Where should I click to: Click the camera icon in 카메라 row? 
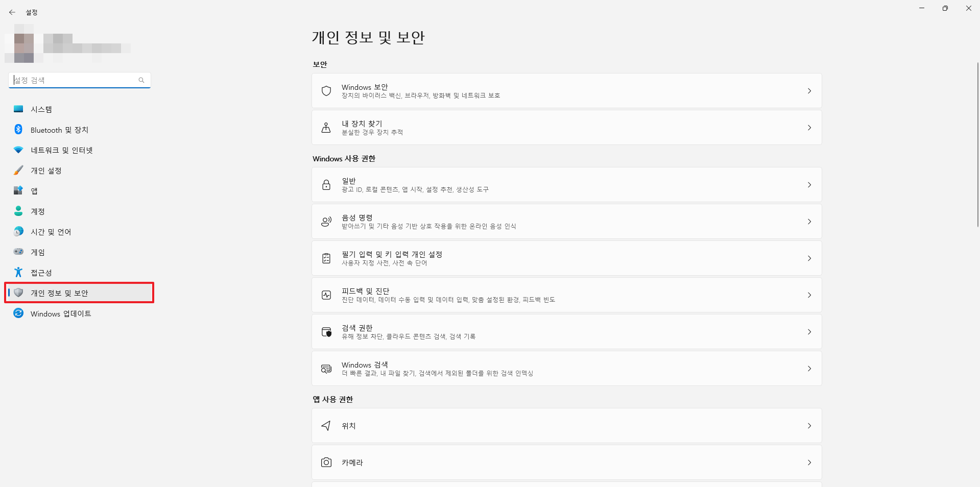tap(326, 462)
